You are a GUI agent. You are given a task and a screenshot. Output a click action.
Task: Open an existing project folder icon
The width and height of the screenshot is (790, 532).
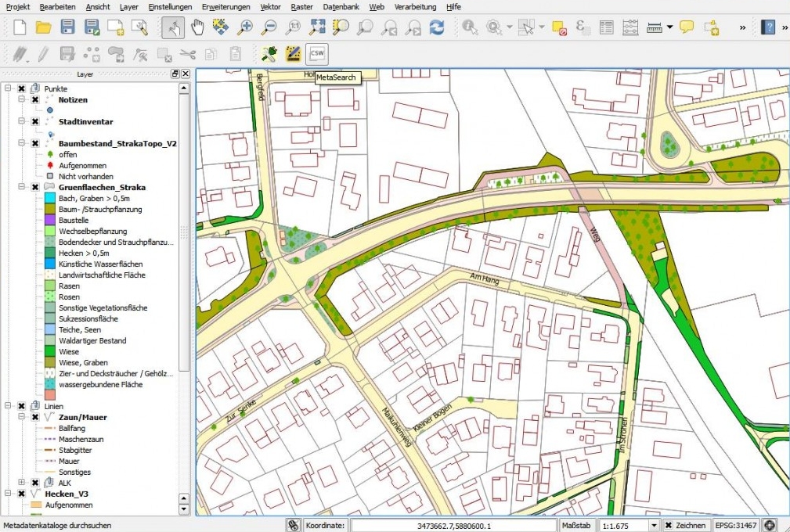pyautogui.click(x=43, y=27)
